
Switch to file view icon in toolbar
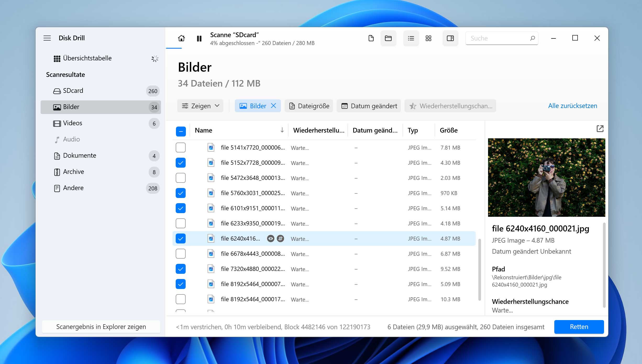pos(371,38)
